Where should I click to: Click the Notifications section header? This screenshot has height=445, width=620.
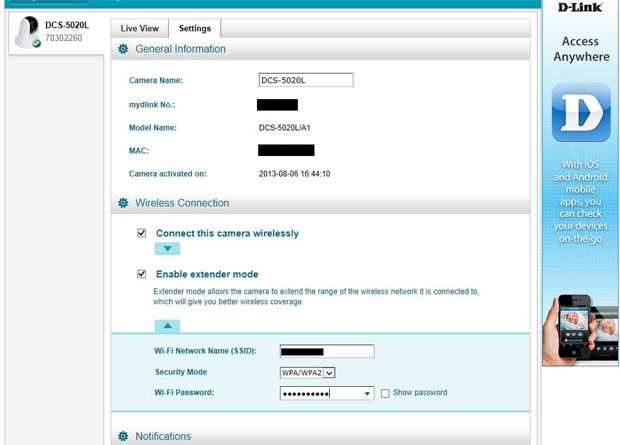coord(321,436)
